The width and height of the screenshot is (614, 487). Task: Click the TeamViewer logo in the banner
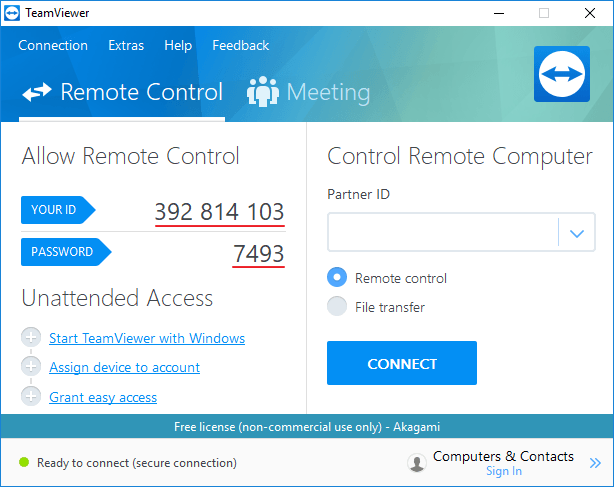tap(562, 74)
